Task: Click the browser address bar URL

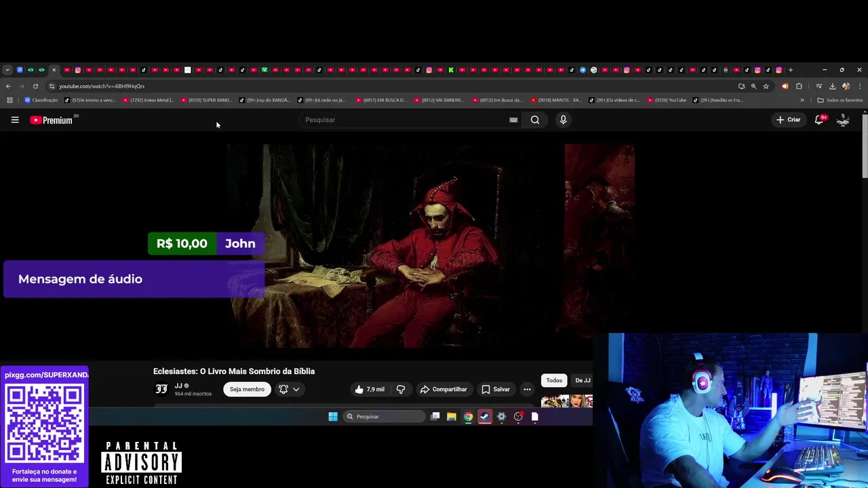Action: point(102,86)
